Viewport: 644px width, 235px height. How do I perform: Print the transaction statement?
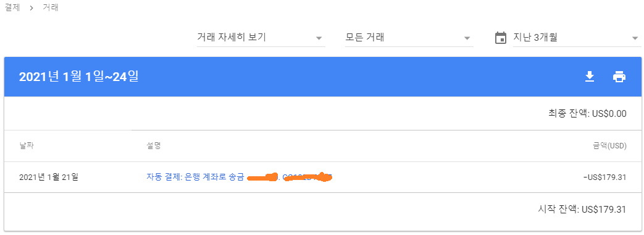point(619,77)
